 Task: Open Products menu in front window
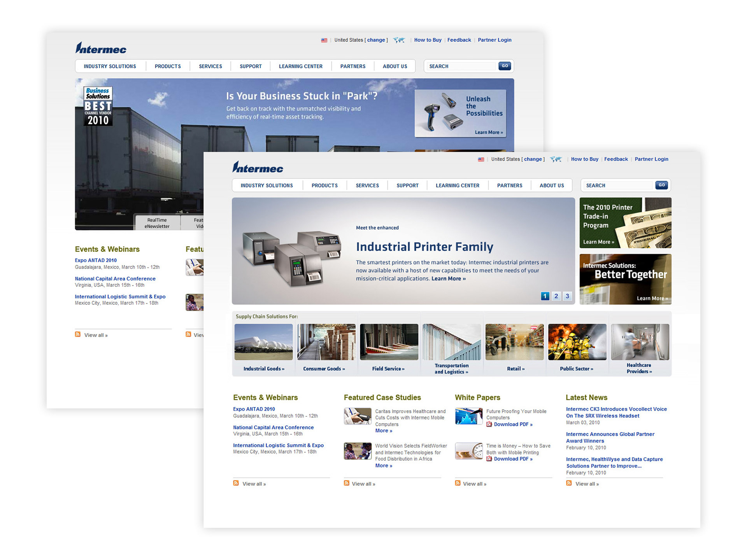coord(324,185)
